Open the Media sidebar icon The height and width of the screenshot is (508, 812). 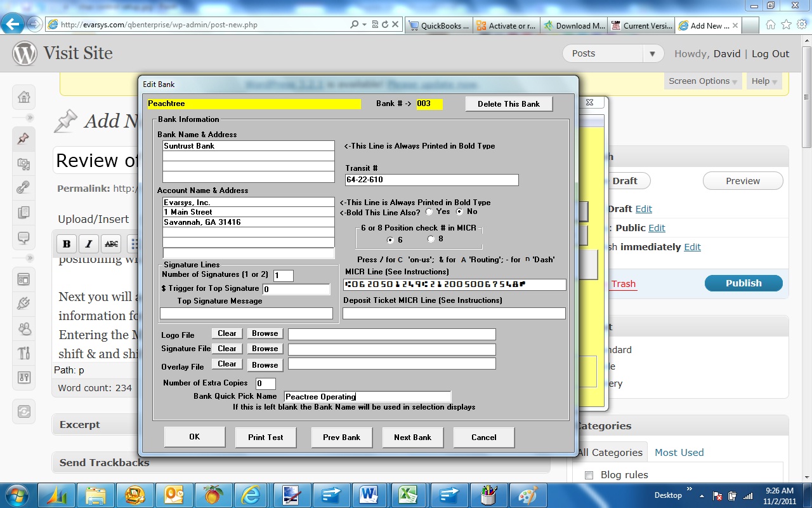(24, 164)
